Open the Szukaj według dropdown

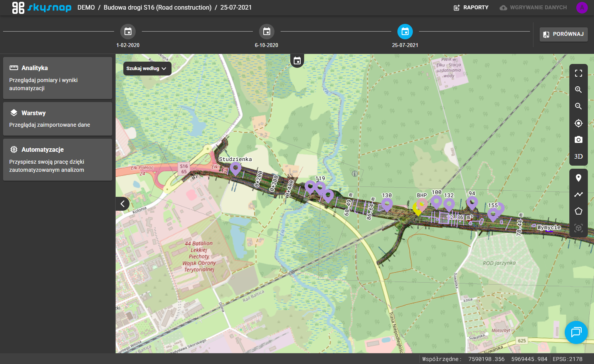point(147,69)
